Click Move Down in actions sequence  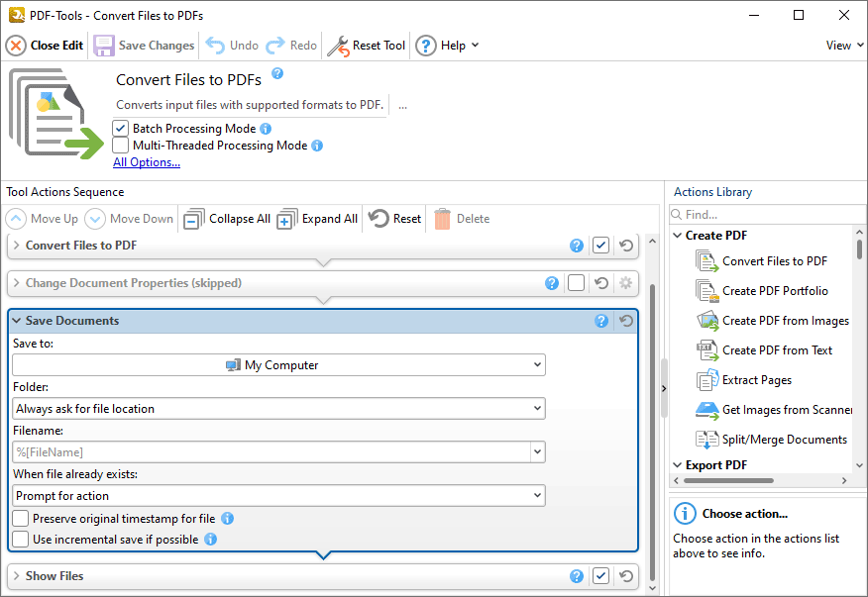click(129, 219)
